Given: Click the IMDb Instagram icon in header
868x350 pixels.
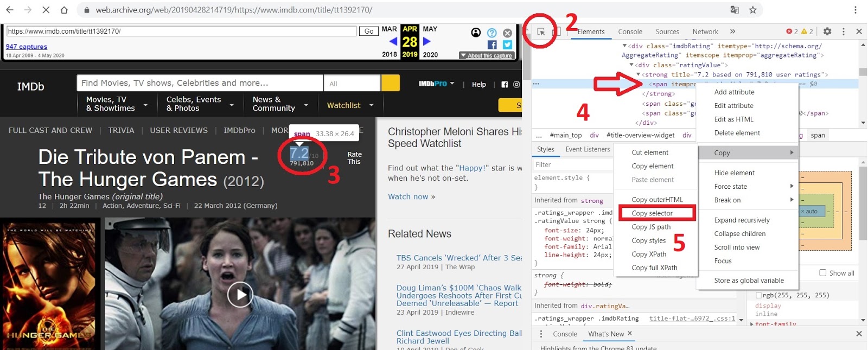Looking at the screenshot, I should (516, 84).
